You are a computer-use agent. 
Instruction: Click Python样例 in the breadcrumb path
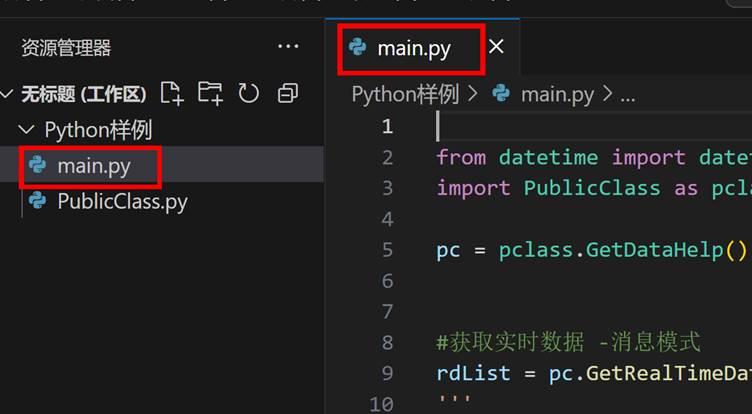click(x=405, y=95)
